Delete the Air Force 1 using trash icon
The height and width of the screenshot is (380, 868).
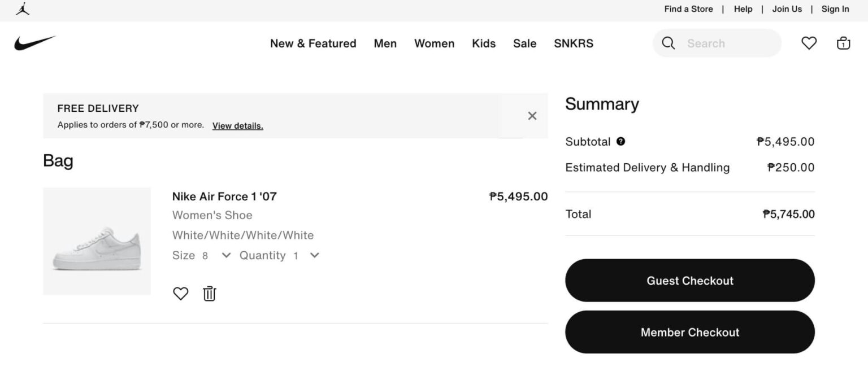(x=209, y=293)
